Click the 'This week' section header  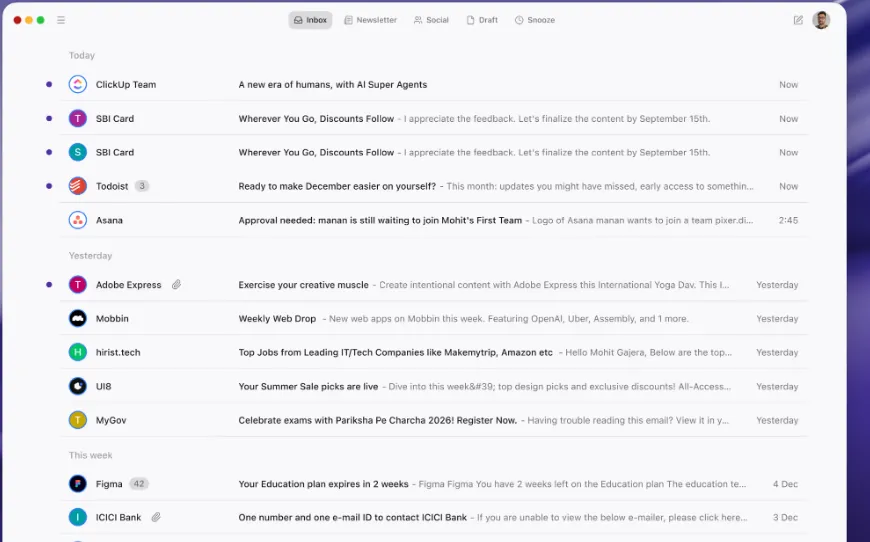click(x=90, y=455)
